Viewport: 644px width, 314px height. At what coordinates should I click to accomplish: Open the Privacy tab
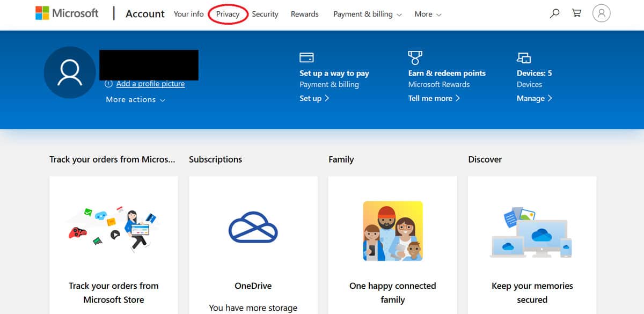228,14
